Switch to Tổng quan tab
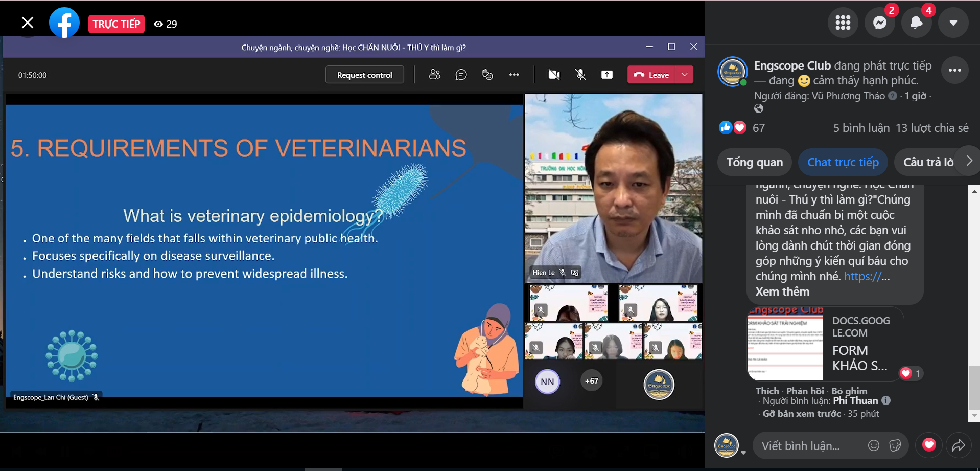This screenshot has height=471, width=980. tap(754, 162)
